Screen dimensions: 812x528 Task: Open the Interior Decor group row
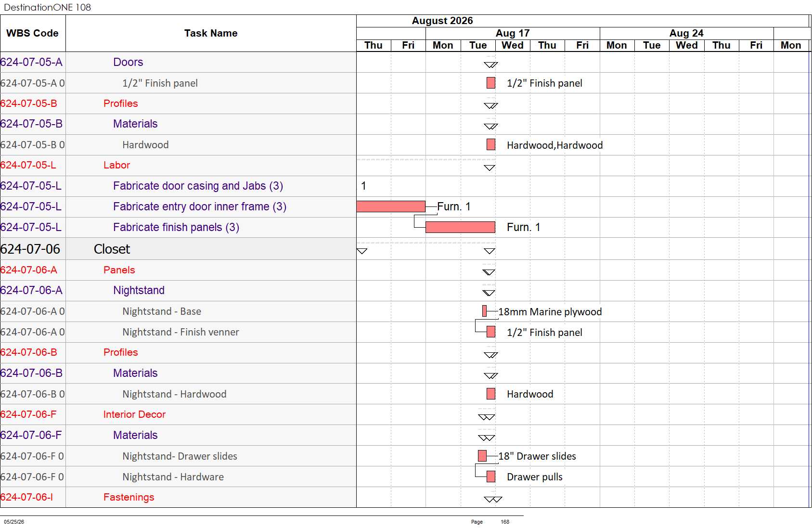tap(178, 414)
